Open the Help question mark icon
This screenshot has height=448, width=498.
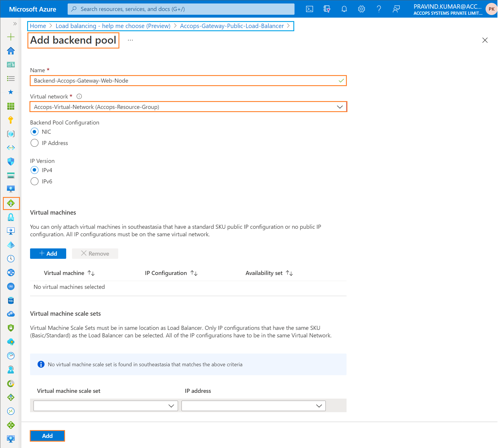[x=379, y=9]
